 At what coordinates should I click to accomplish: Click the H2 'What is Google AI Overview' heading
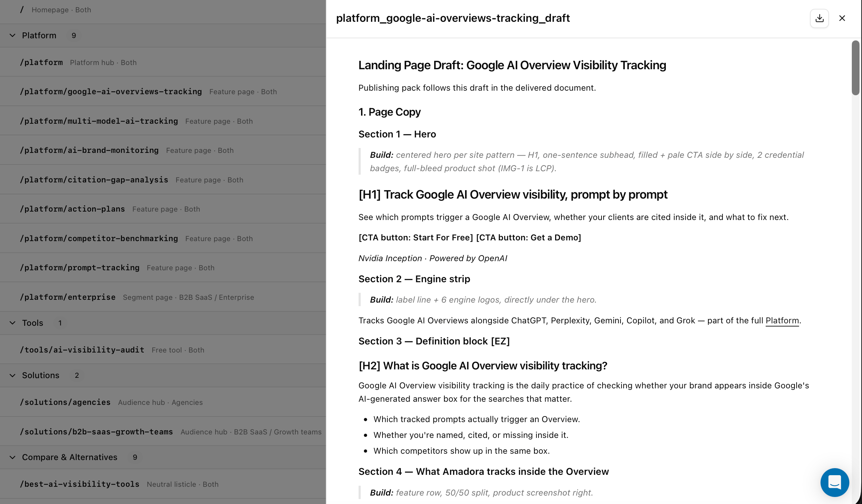[483, 366]
